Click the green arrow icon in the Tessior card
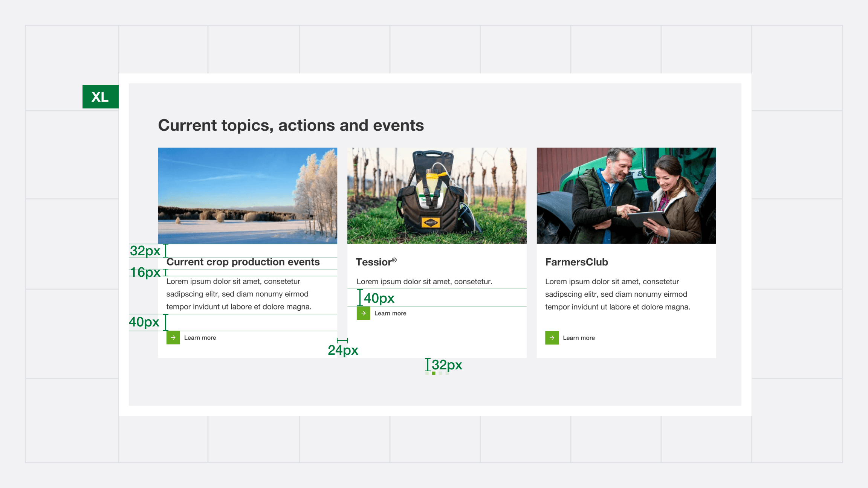 tap(364, 313)
